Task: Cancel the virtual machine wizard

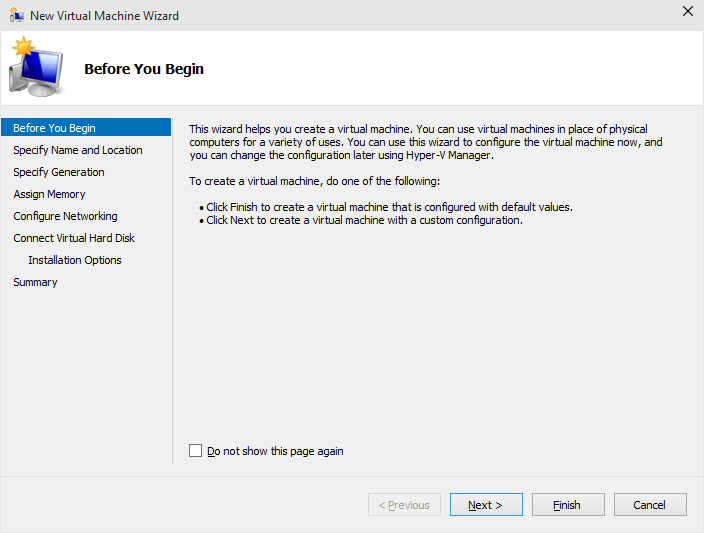Action: [650, 505]
